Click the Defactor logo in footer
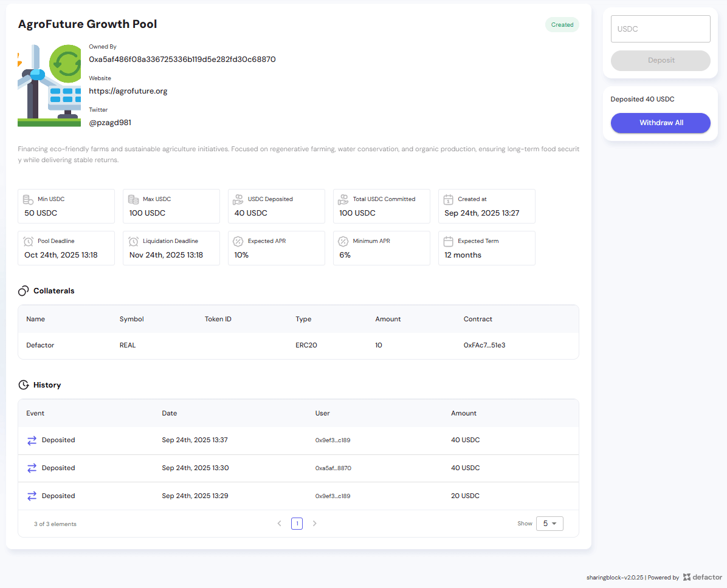 pos(702,577)
